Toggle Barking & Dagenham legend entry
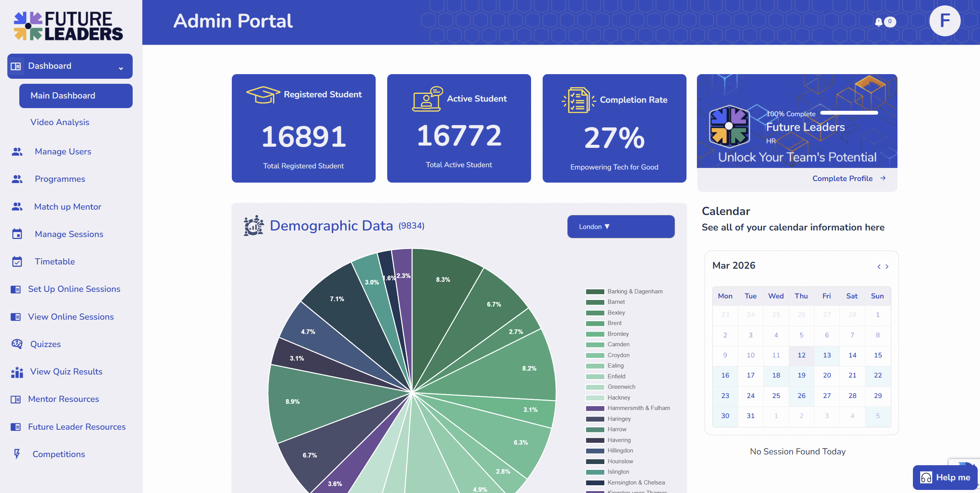The width and height of the screenshot is (980, 493). (x=634, y=291)
